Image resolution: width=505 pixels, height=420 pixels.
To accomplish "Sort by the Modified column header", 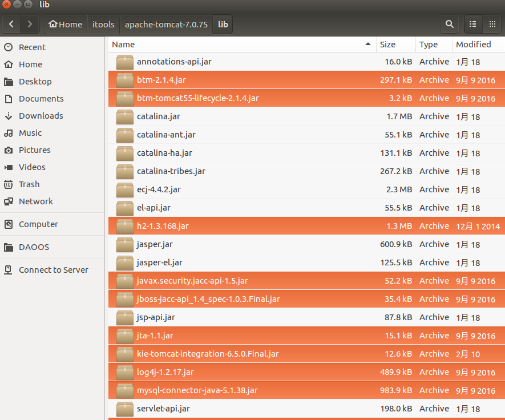I will coord(478,45).
